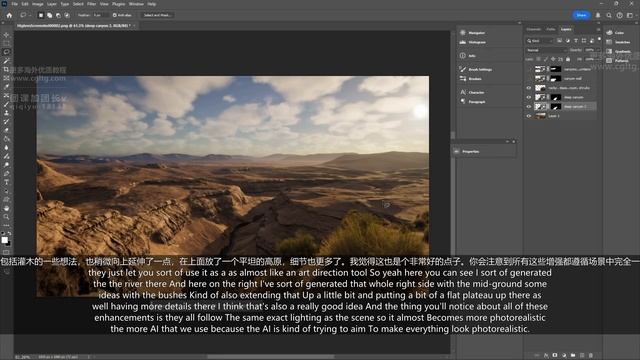This screenshot has width=640, height=360.
Task: Enable the Anti-alias checkbox
Action: click(115, 15)
